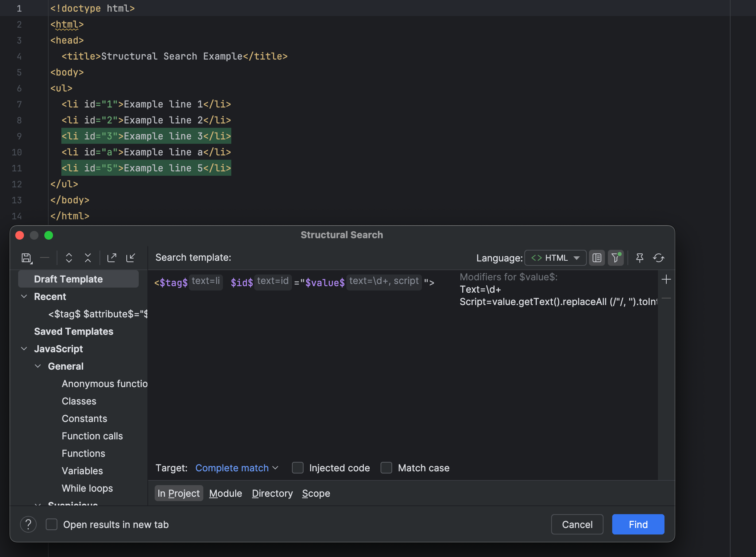This screenshot has height=557, width=756.
Task: Enable the Match case checkbox
Action: pos(386,468)
